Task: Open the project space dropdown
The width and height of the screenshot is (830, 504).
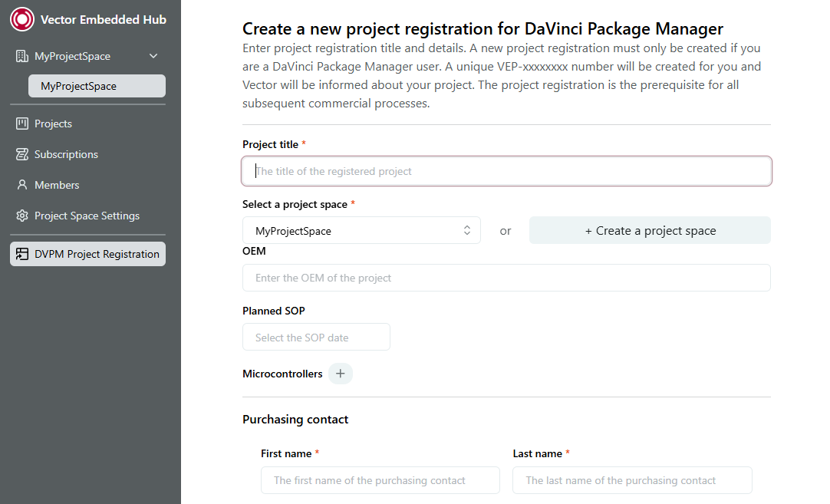Action: tap(361, 231)
